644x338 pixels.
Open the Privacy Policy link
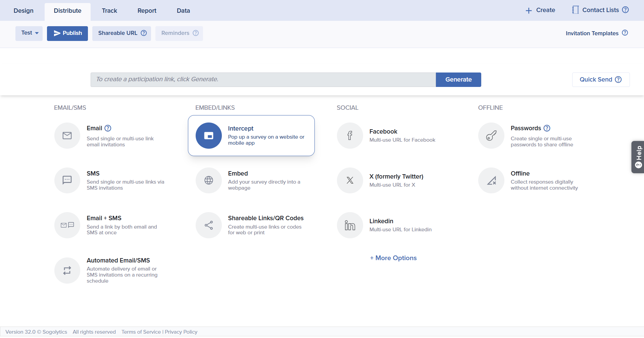[181, 332]
